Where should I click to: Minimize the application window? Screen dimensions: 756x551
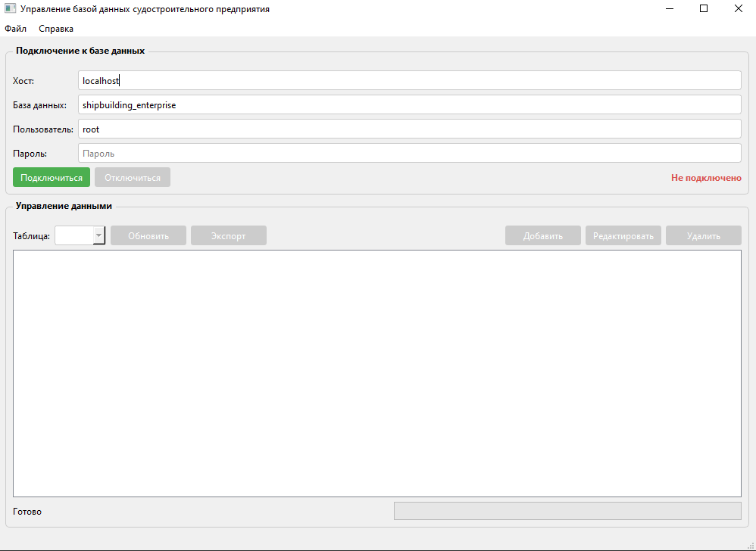click(669, 8)
